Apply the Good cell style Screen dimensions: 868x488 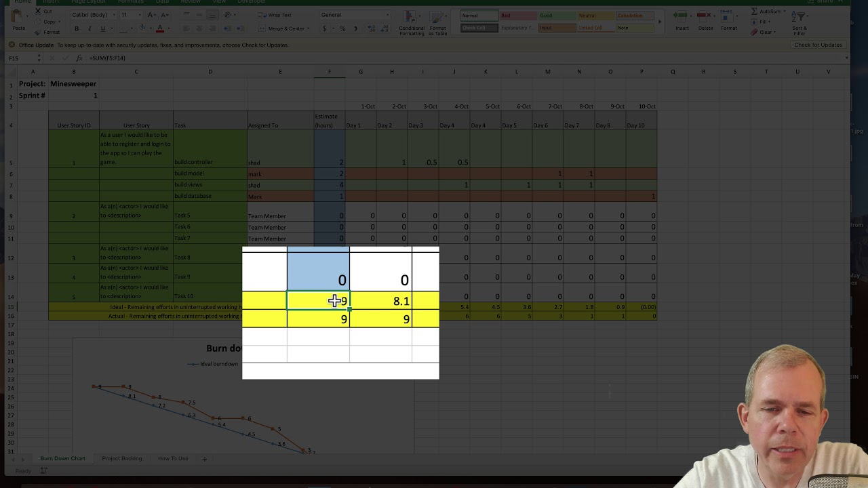point(557,16)
